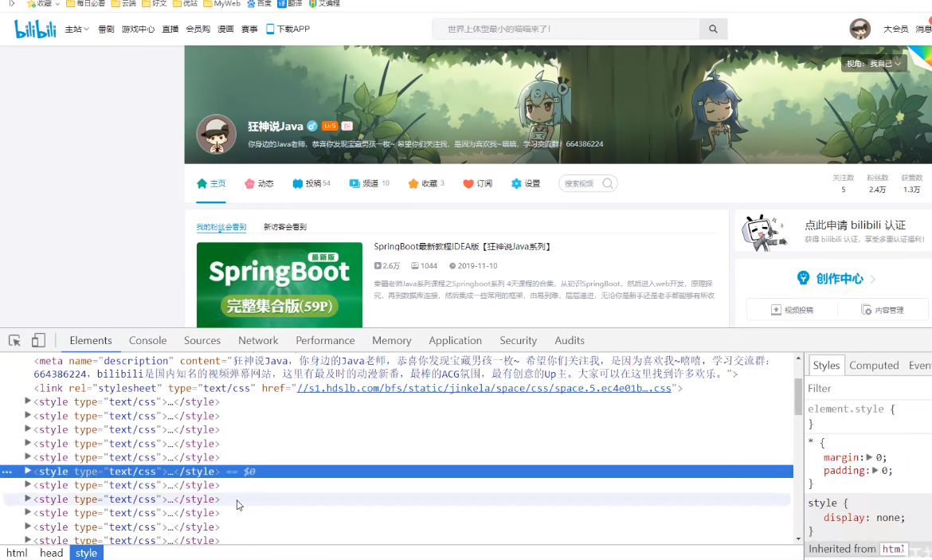Click the DOM tree scrollbar thumb
The width and height of the screenshot is (932, 560).
798,396
